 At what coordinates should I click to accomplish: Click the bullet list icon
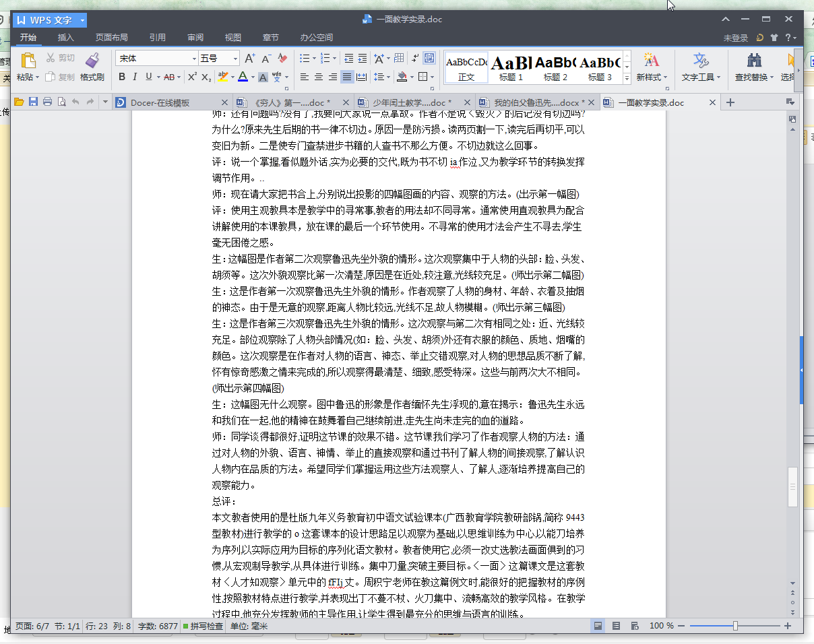304,58
